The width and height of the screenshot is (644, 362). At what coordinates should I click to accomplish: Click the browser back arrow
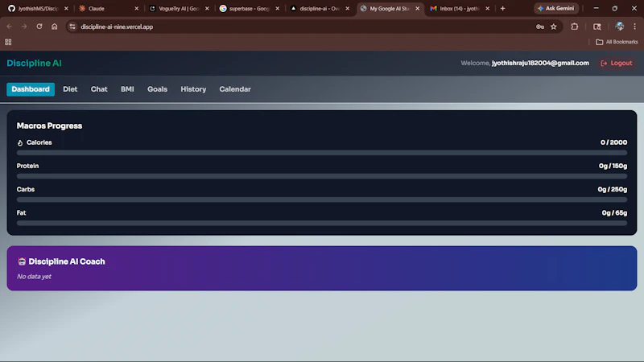pos(10,27)
